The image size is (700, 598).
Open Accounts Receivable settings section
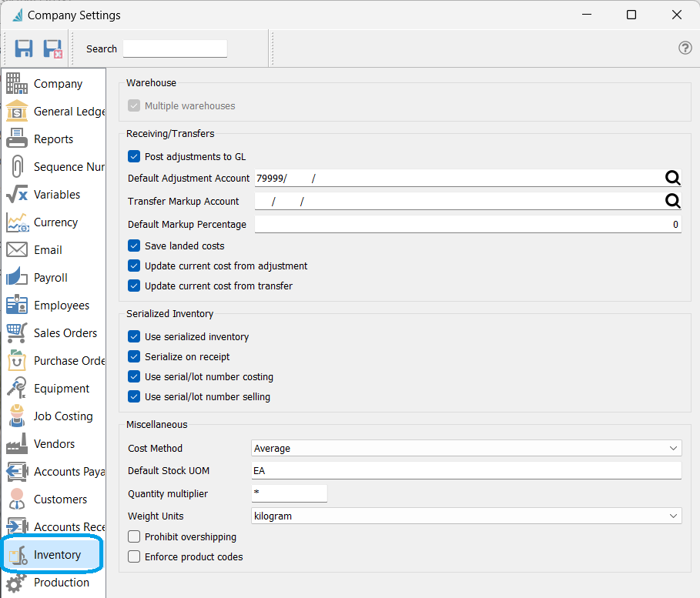point(54,526)
